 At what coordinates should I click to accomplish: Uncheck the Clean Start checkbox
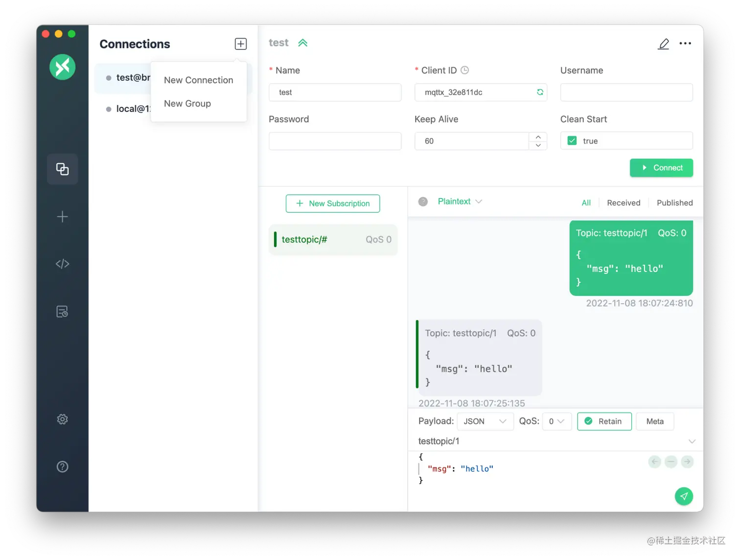[x=572, y=140]
